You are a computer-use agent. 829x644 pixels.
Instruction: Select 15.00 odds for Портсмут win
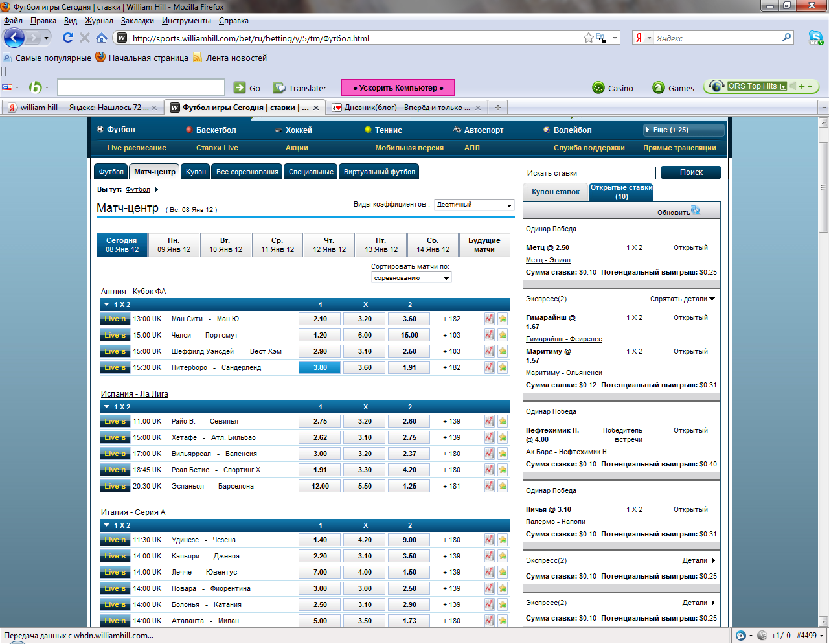[409, 335]
